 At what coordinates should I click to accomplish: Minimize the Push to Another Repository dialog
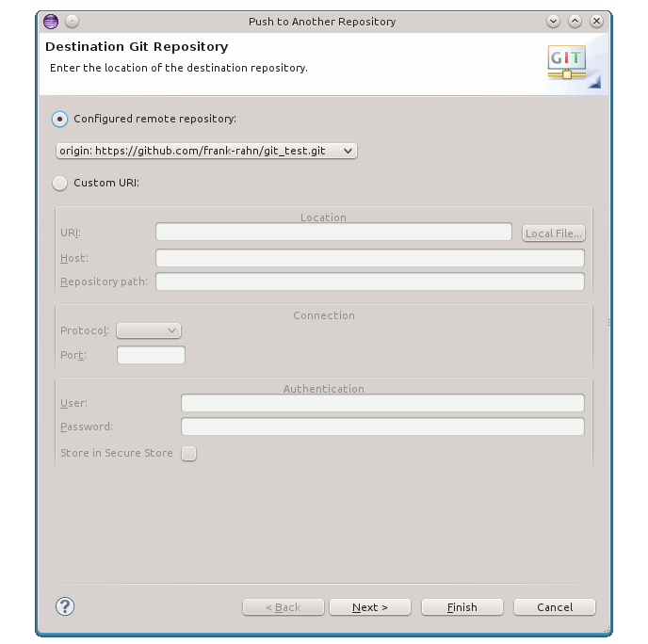pos(553,21)
